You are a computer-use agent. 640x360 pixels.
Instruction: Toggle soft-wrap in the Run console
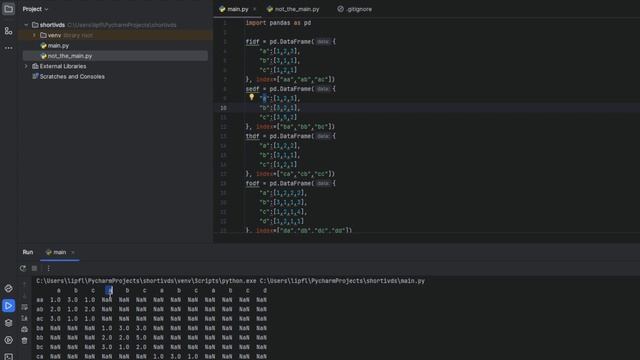click(x=24, y=307)
